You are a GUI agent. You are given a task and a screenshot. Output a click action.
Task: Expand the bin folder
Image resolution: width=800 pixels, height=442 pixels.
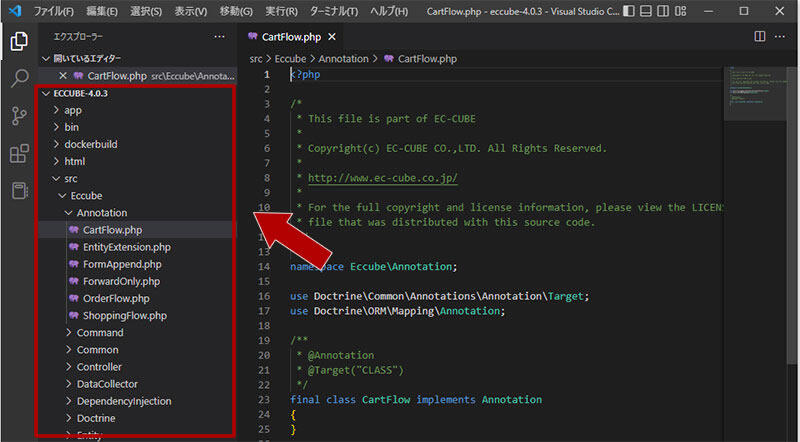pos(71,127)
